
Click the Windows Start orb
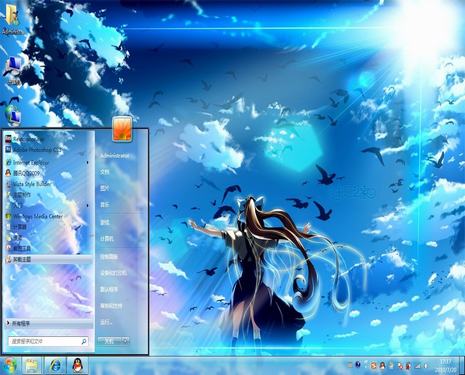(x=10, y=366)
